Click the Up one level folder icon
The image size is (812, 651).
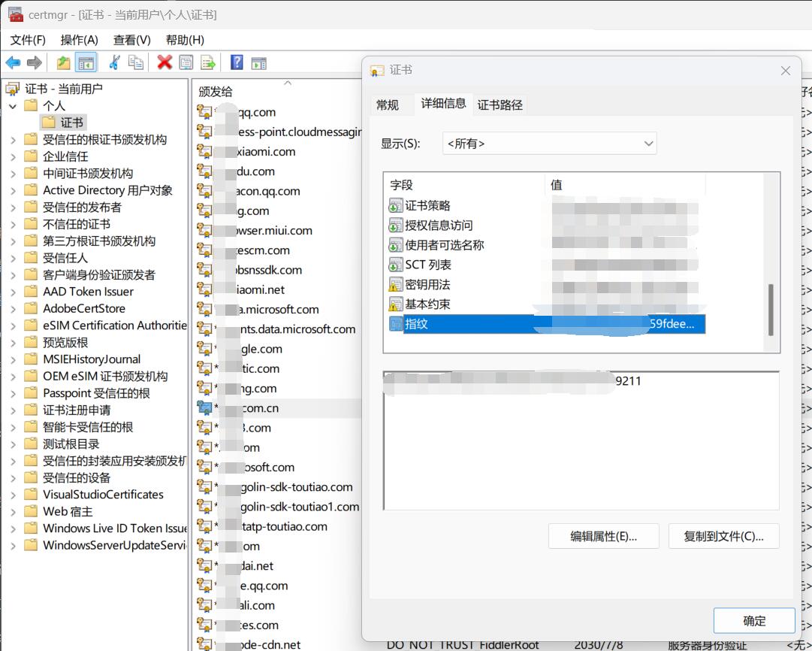[64, 62]
